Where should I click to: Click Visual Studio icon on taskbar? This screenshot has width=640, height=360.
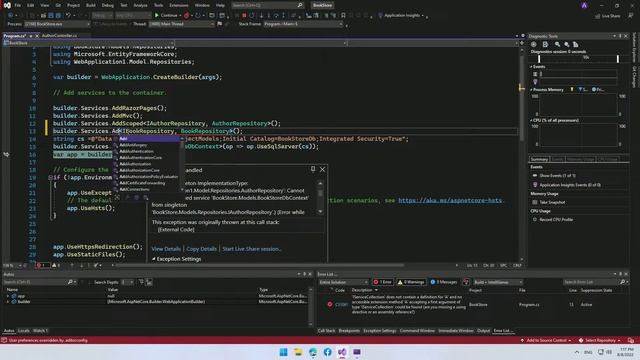tap(342, 352)
